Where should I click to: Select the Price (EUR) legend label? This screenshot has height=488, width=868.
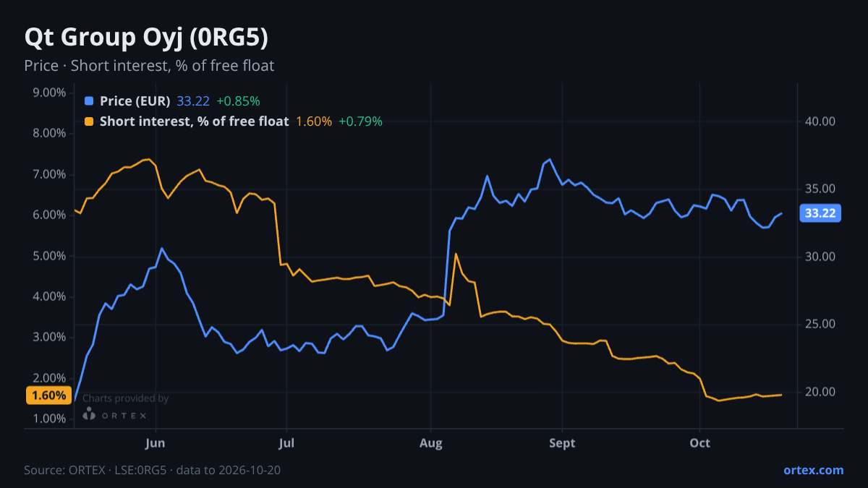pos(135,101)
